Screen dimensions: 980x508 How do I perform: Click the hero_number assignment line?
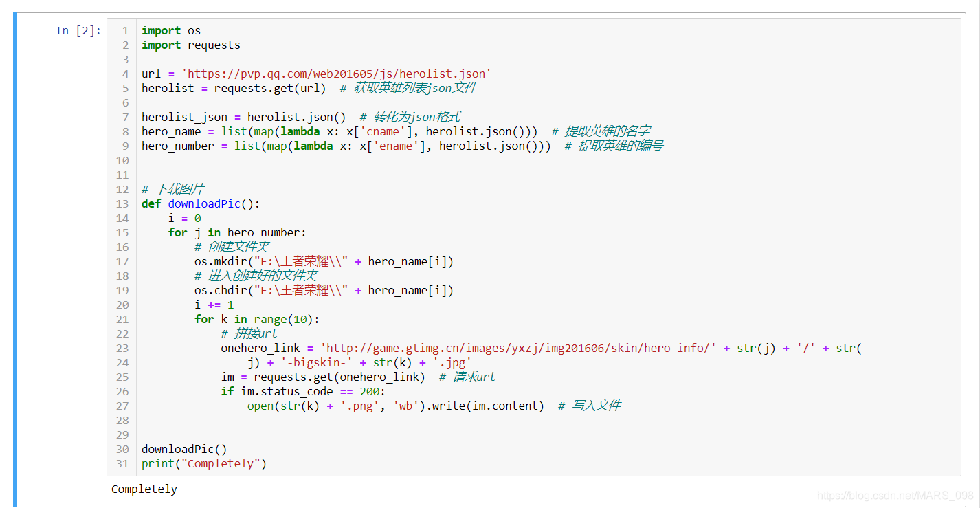[346, 146]
